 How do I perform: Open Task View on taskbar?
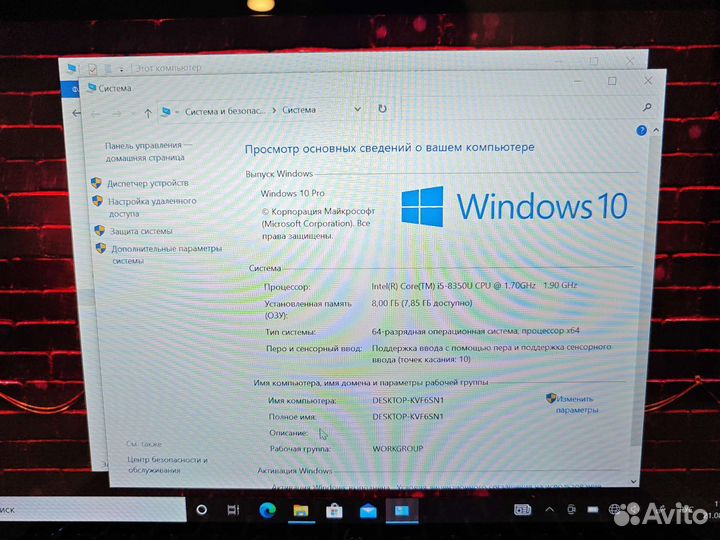click(233, 510)
